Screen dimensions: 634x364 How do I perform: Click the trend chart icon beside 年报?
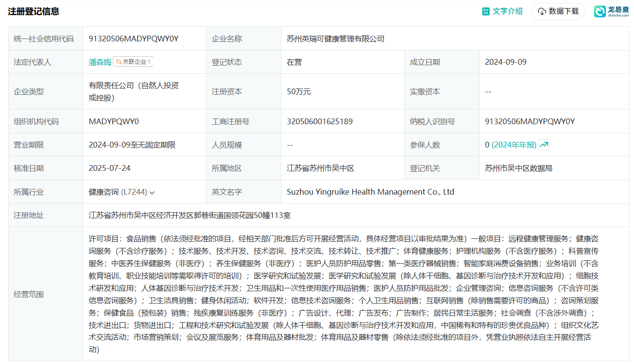(544, 145)
